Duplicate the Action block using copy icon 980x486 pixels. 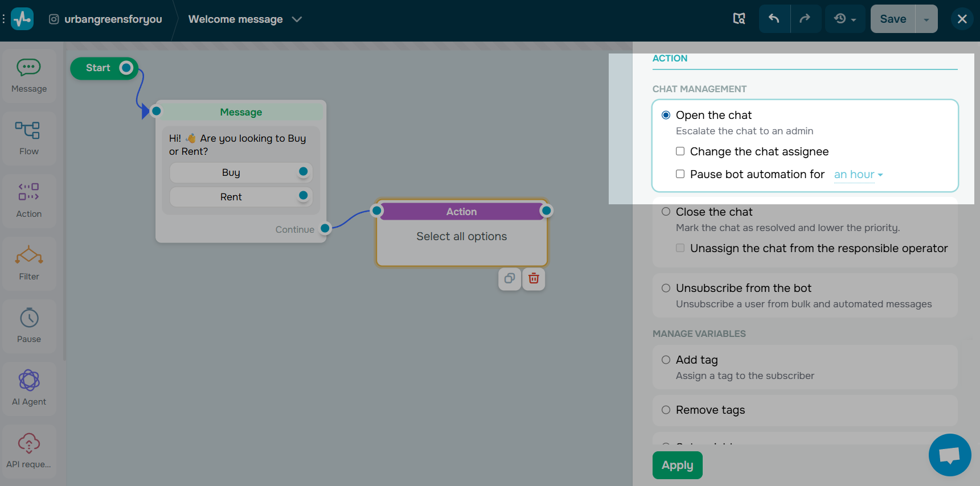tap(510, 278)
